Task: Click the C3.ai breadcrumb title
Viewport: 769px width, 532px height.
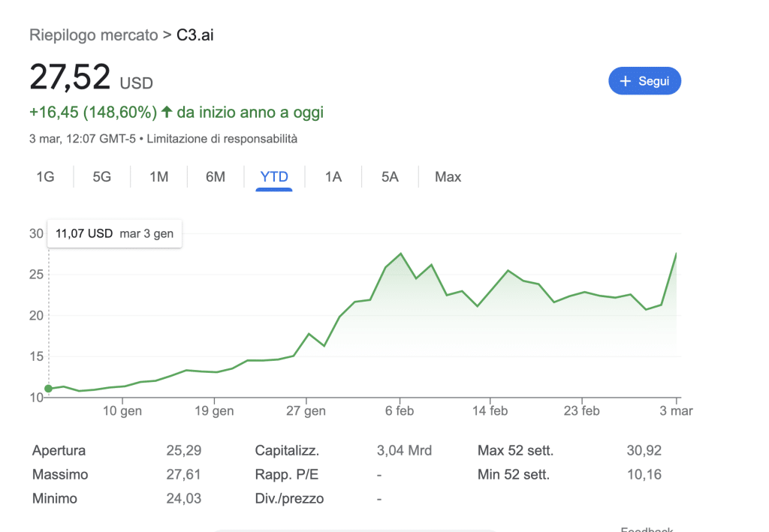Action: pos(195,35)
